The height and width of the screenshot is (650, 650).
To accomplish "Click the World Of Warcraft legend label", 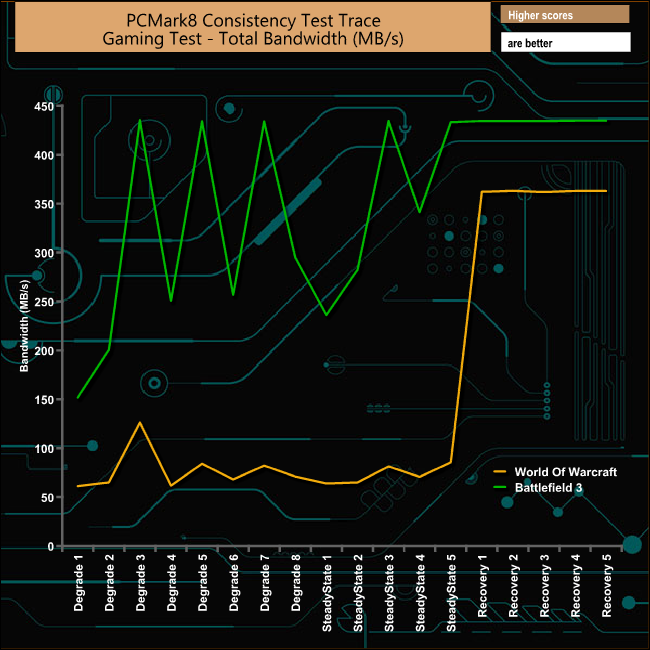I will 565,472.
